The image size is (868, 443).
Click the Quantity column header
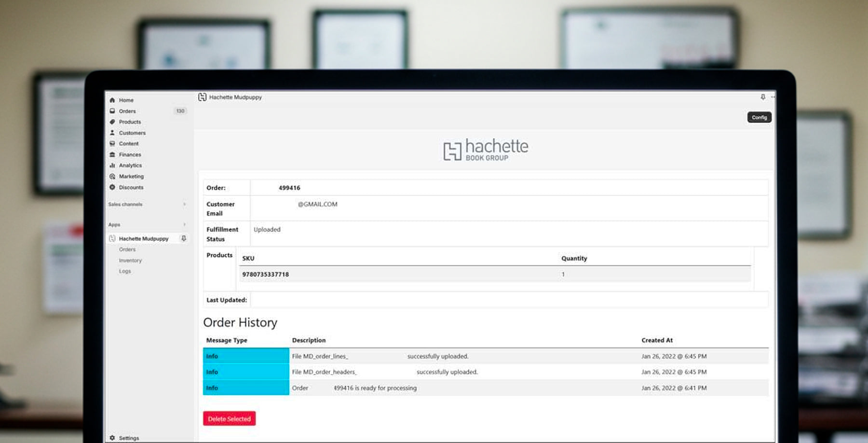click(x=574, y=258)
